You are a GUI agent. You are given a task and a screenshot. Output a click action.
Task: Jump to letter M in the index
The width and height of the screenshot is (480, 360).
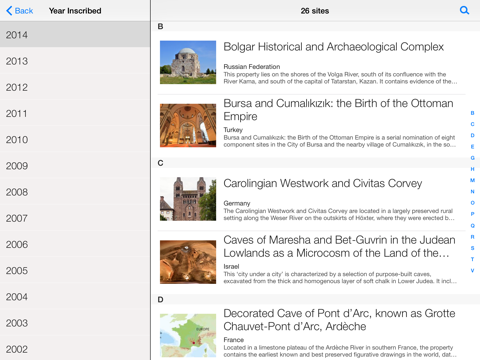(x=472, y=180)
